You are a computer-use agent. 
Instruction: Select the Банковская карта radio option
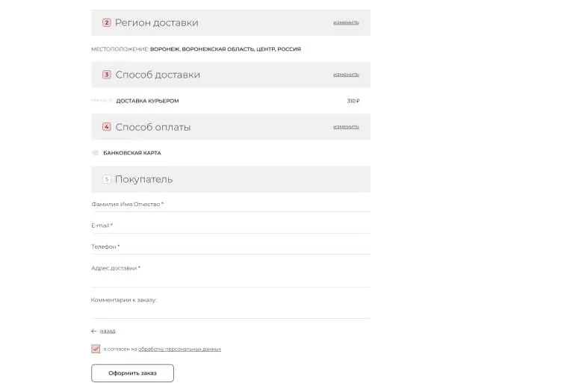pyautogui.click(x=96, y=153)
